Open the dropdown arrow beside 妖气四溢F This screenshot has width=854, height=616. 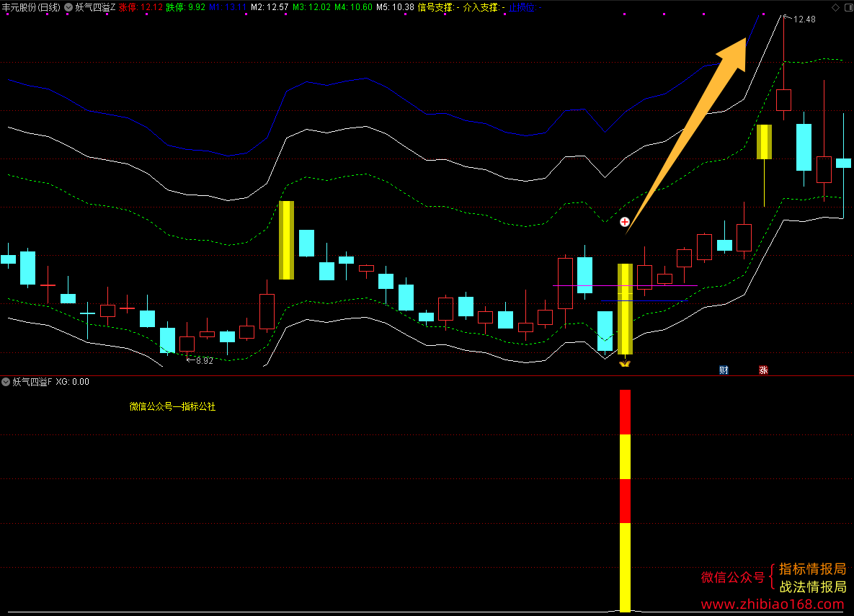6,382
